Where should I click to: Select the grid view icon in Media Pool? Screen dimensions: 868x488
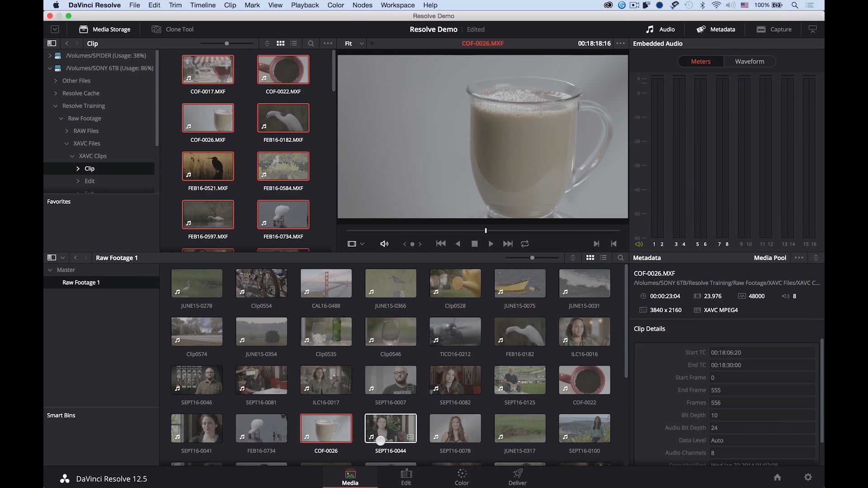click(x=590, y=258)
